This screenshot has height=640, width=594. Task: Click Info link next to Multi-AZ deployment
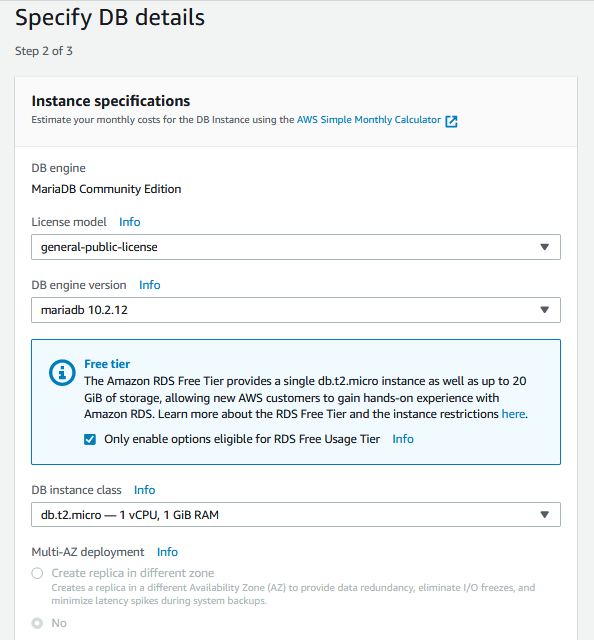click(x=167, y=552)
